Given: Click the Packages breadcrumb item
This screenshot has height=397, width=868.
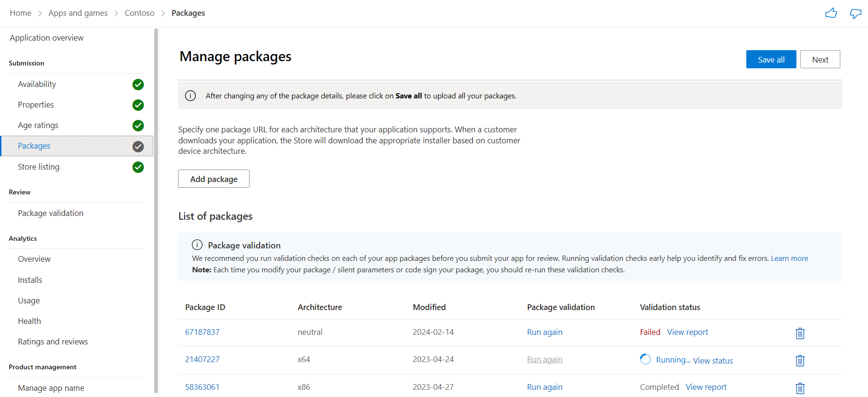Looking at the screenshot, I should (x=188, y=13).
